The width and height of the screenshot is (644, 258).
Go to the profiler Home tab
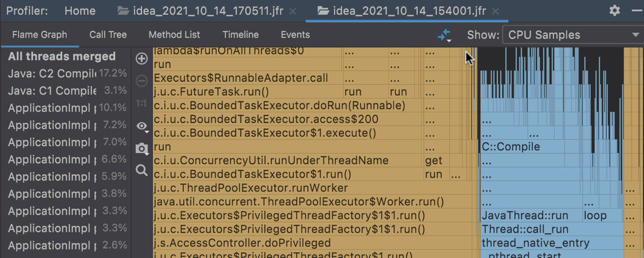point(80,10)
